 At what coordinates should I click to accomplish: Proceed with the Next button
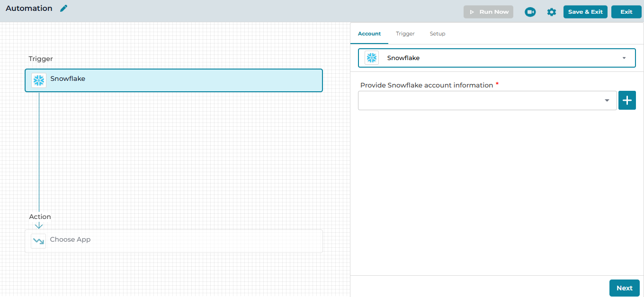(625, 288)
